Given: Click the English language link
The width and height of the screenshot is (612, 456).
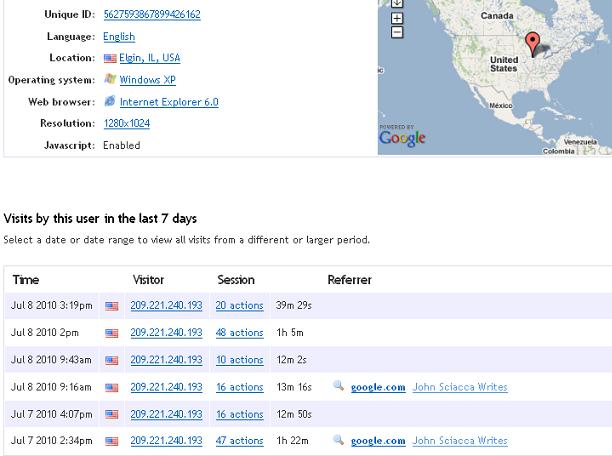Looking at the screenshot, I should 119,36.
